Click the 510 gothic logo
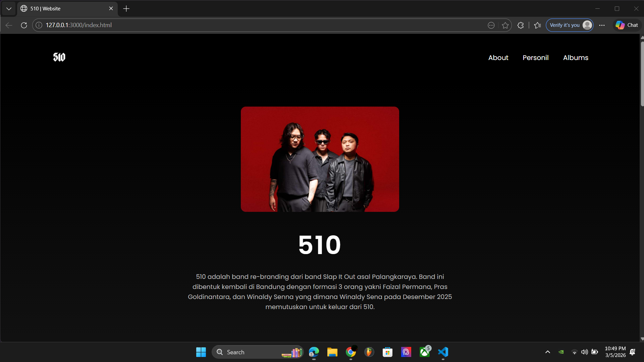 [x=59, y=57]
